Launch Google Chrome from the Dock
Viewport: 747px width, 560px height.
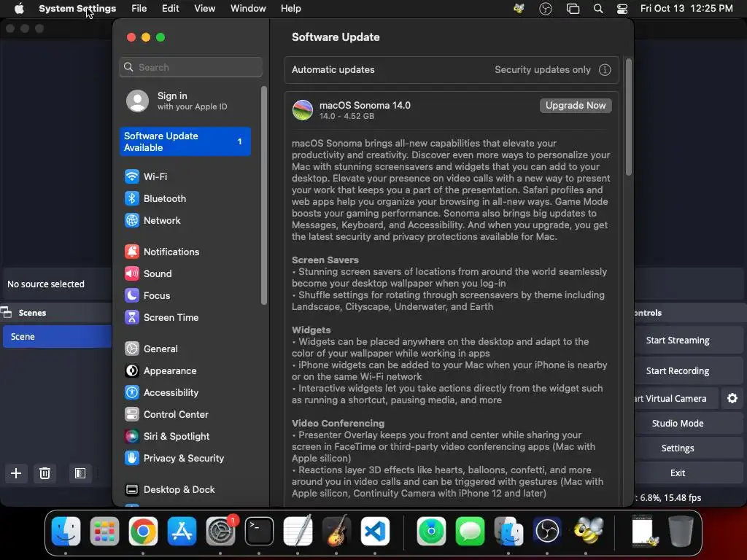pos(143,532)
